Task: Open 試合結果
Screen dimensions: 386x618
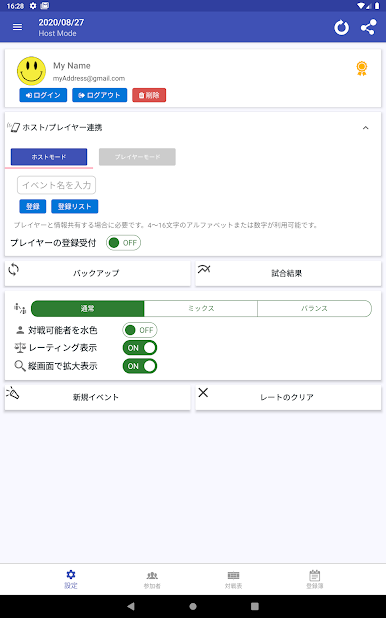Action: [x=288, y=273]
